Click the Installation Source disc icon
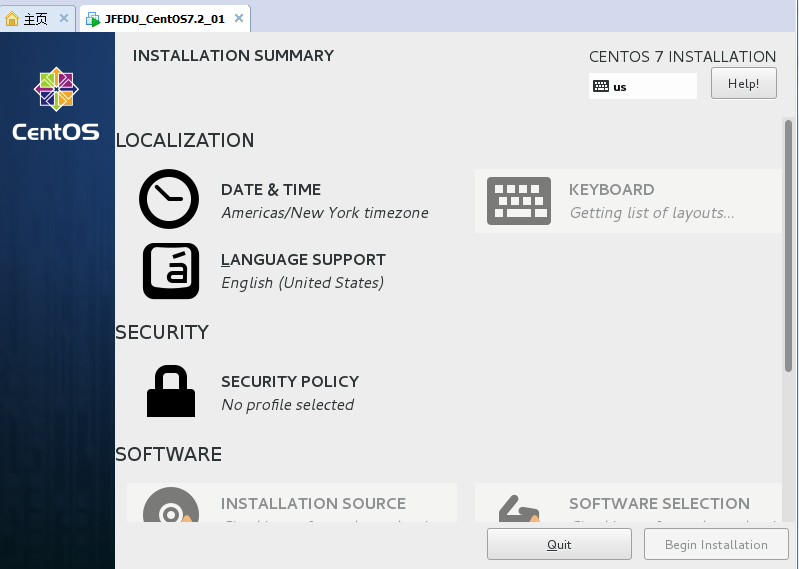The height and width of the screenshot is (569, 799). point(171,505)
